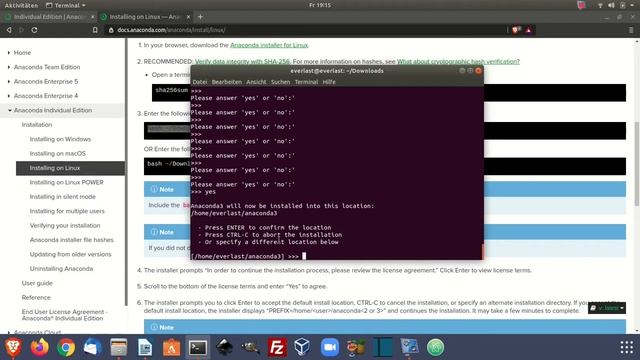The height and width of the screenshot is (360, 640).
Task: Click terminal prompt input line
Action: (337, 256)
